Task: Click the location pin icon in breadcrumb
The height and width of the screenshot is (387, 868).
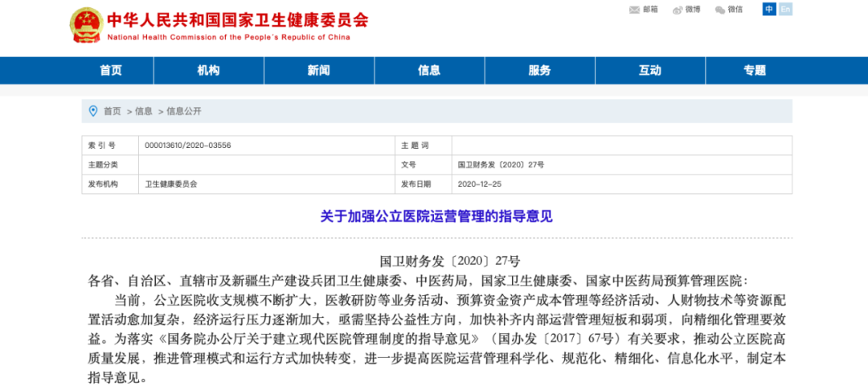Action: [x=93, y=111]
